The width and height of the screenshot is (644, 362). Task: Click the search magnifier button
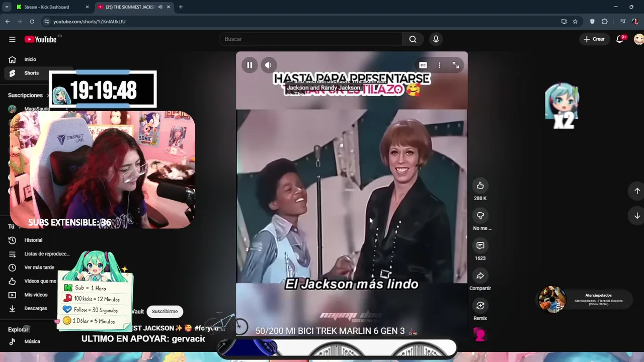413,39
